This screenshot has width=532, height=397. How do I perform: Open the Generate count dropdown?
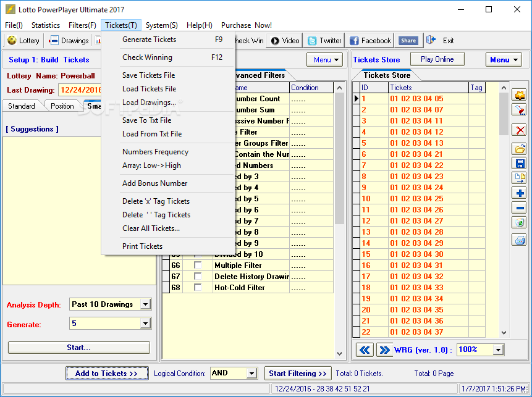coord(145,324)
